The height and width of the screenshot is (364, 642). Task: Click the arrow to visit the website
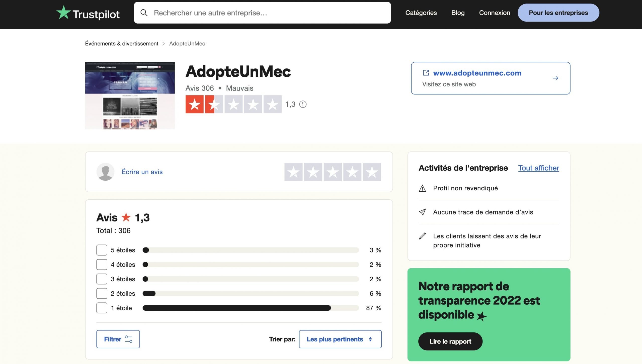pyautogui.click(x=555, y=78)
